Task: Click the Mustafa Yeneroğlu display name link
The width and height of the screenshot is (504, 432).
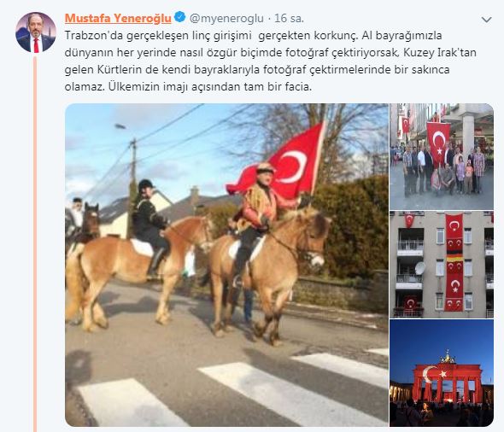Action: (x=118, y=18)
